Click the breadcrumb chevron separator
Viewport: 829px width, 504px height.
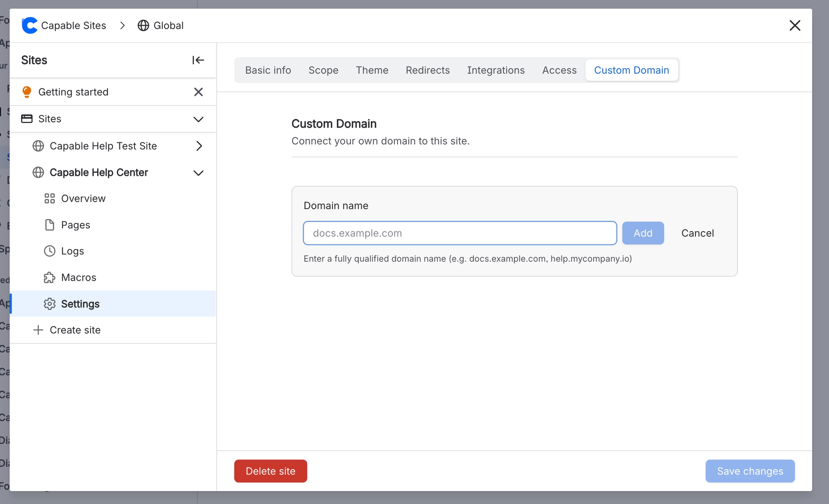coord(123,25)
